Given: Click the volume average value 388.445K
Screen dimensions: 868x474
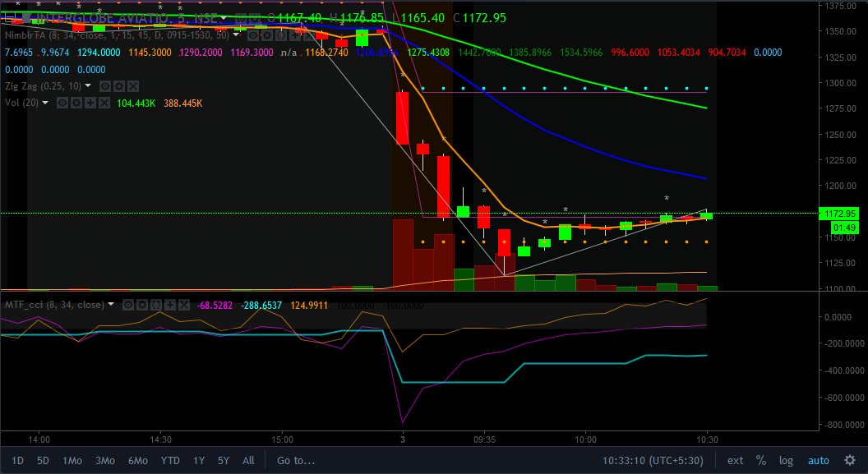Looking at the screenshot, I should pos(183,104).
